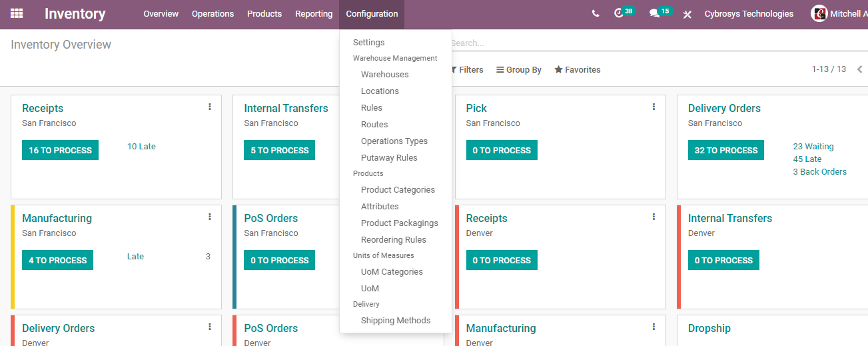Open the Overview menu
The image size is (868, 346).
pyautogui.click(x=161, y=13)
